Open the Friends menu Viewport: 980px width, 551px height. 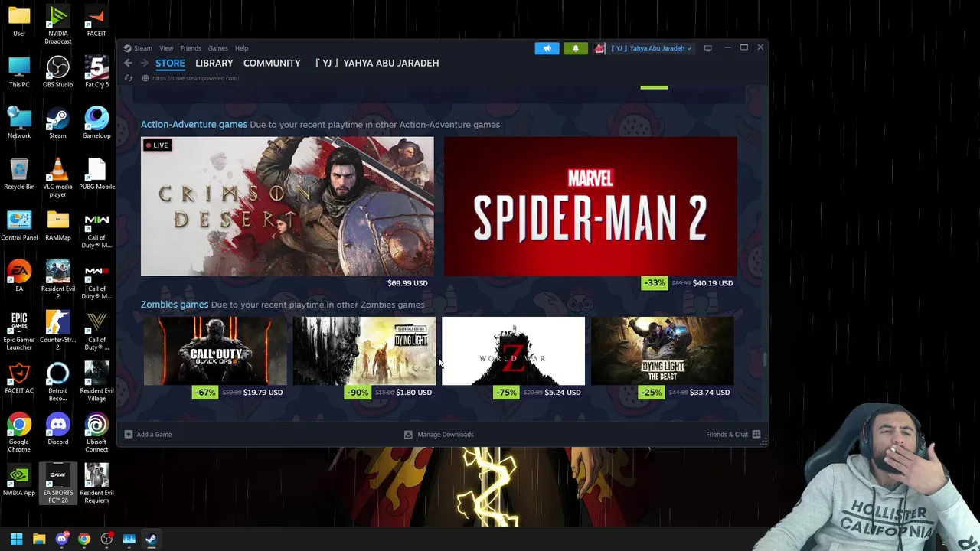pyautogui.click(x=191, y=48)
